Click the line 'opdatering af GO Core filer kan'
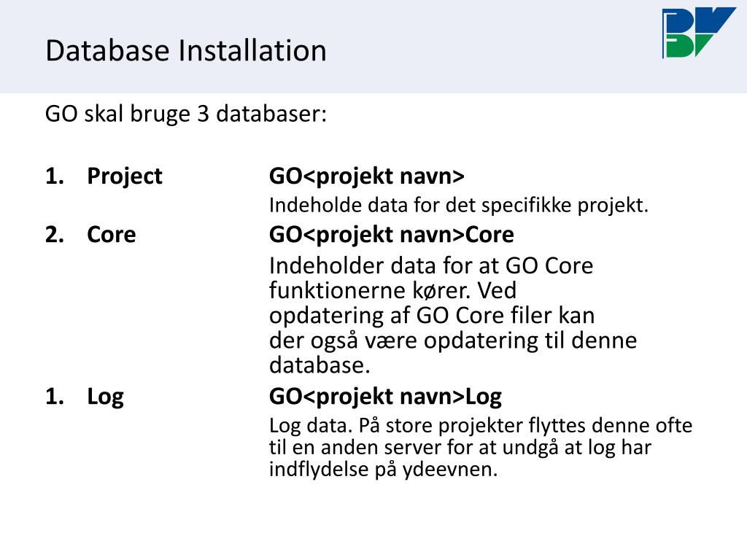This screenshot has width=747, height=560. pos(432,316)
